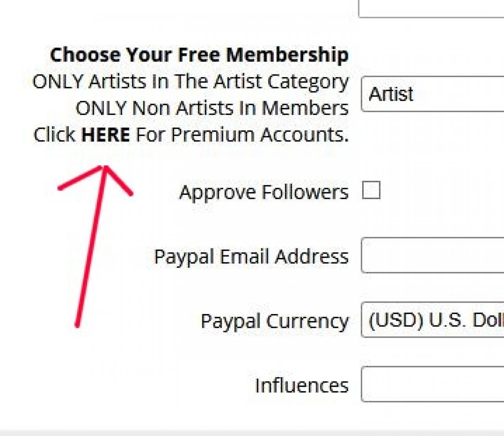
Task: Click the Approve Followers label
Action: (x=264, y=192)
